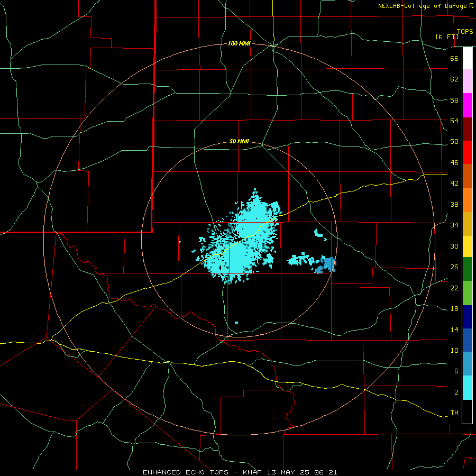Click the '[K FT]' units label
The height and width of the screenshot is (476, 476).
click(x=447, y=36)
